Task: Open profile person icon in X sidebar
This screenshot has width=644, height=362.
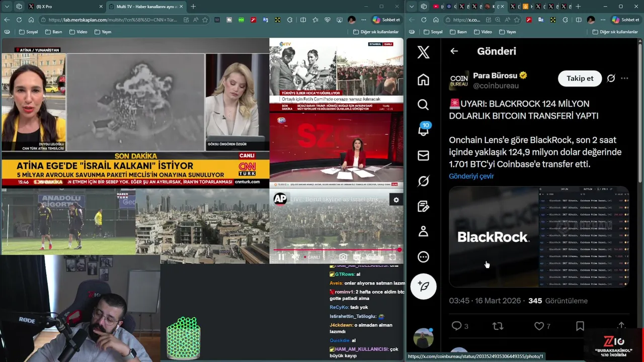Action: click(423, 231)
